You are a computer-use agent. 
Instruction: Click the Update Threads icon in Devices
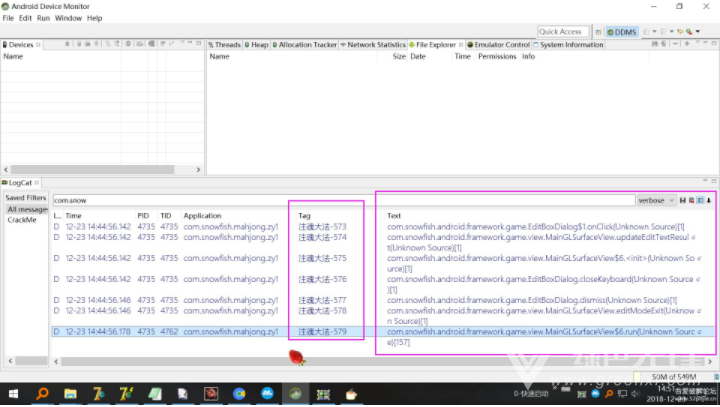coord(108,44)
